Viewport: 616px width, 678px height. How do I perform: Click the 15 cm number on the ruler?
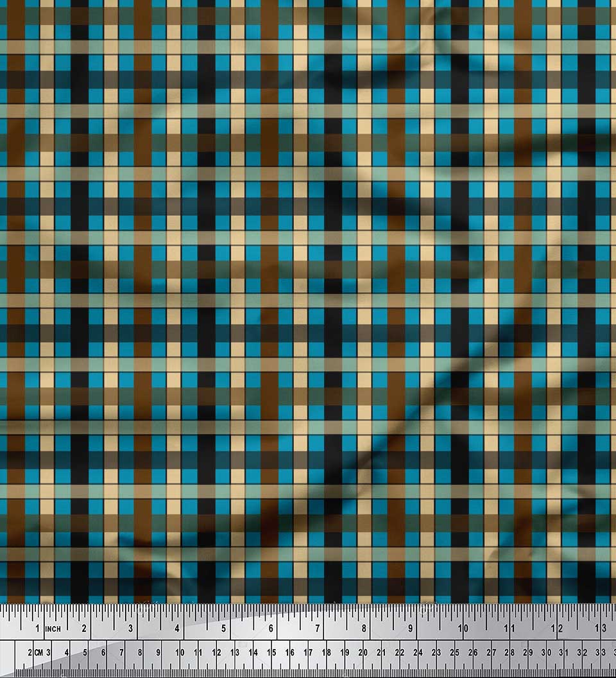271,653
